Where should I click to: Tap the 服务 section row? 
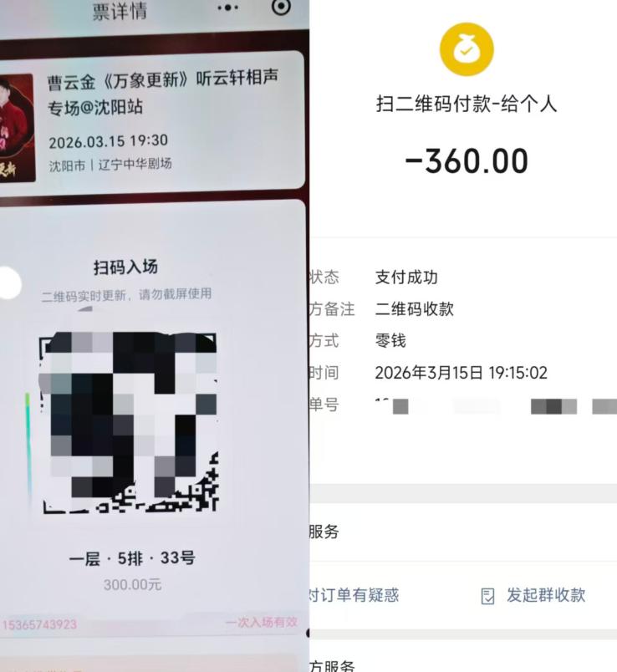pos(463,532)
